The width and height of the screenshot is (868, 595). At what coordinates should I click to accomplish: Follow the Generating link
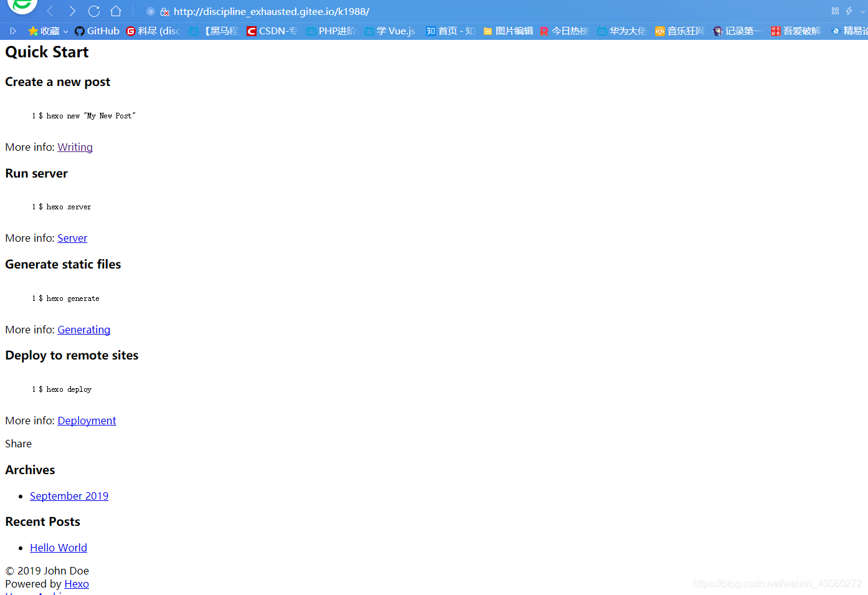83,330
